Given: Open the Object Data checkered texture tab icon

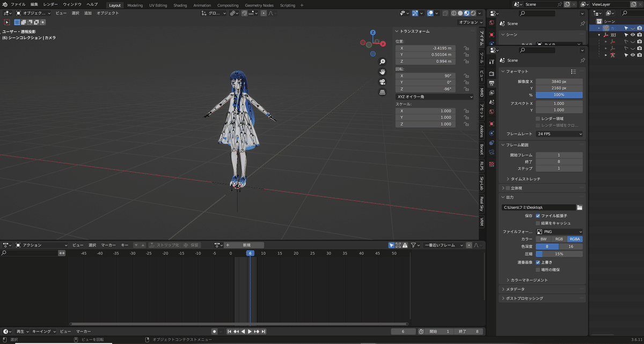Looking at the screenshot, I should pyautogui.click(x=492, y=164).
